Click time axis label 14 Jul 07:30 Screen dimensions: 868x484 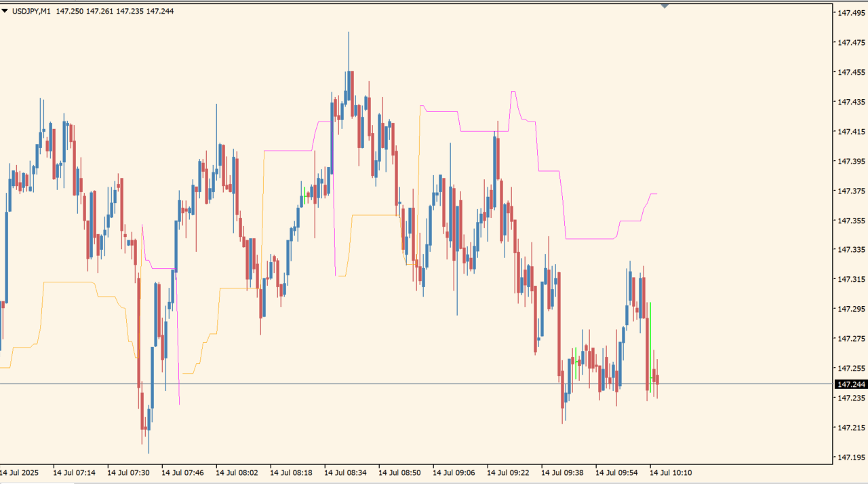pos(128,472)
